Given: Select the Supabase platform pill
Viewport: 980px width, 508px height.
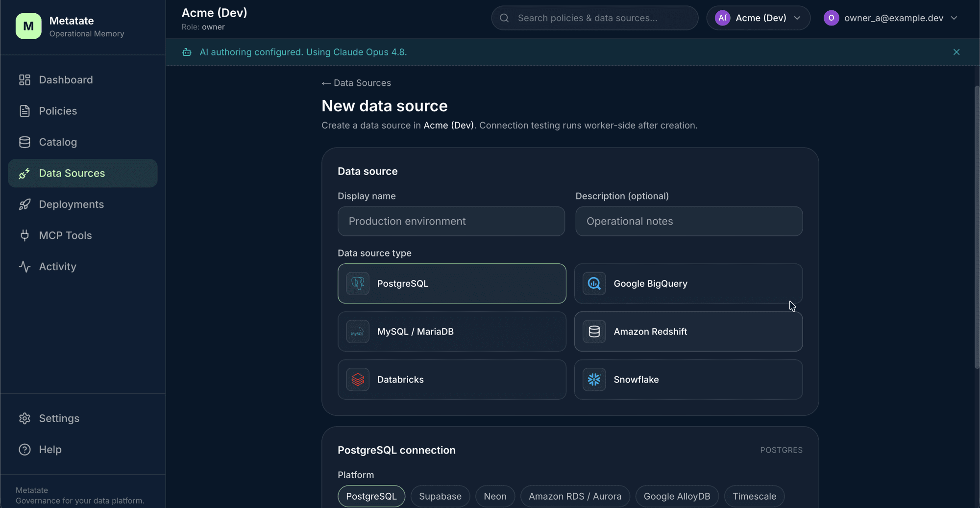Looking at the screenshot, I should coord(440,496).
